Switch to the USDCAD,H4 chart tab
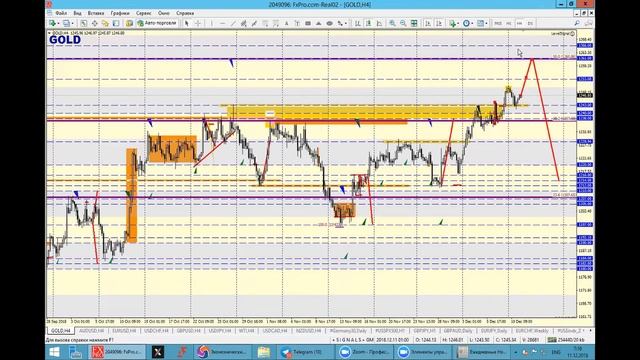 (275, 331)
